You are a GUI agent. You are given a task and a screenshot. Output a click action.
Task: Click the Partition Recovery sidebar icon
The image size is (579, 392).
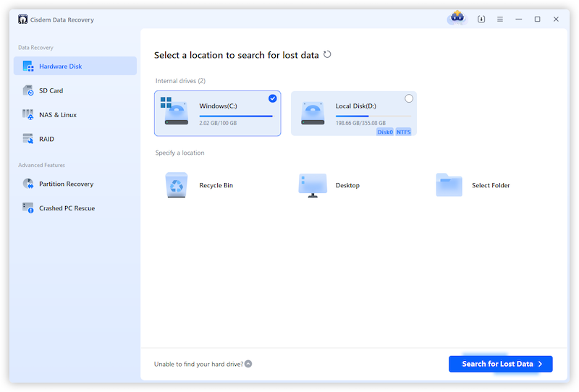28,184
